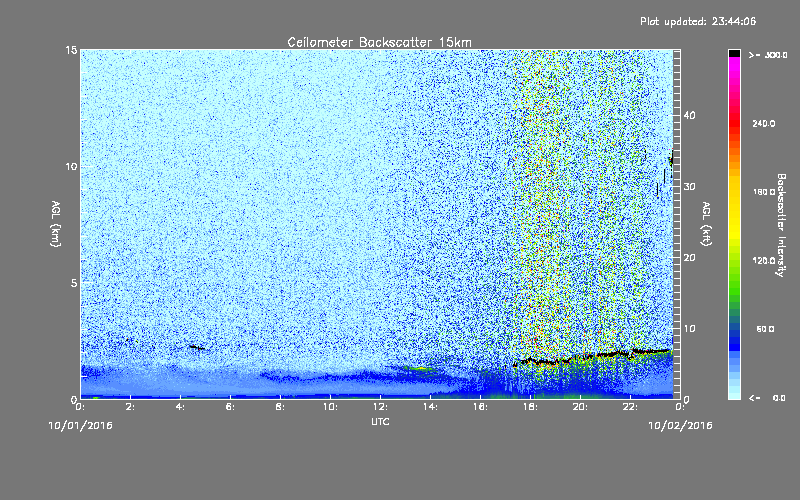Click the yellow colorbar section near 180.0
Screen dimensions: 800x500
coord(734,193)
